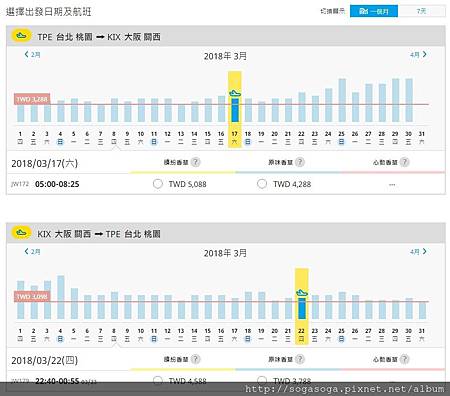Click the 2018/03/17(六) selected date heading
The height and width of the screenshot is (396, 450).
tap(45, 163)
